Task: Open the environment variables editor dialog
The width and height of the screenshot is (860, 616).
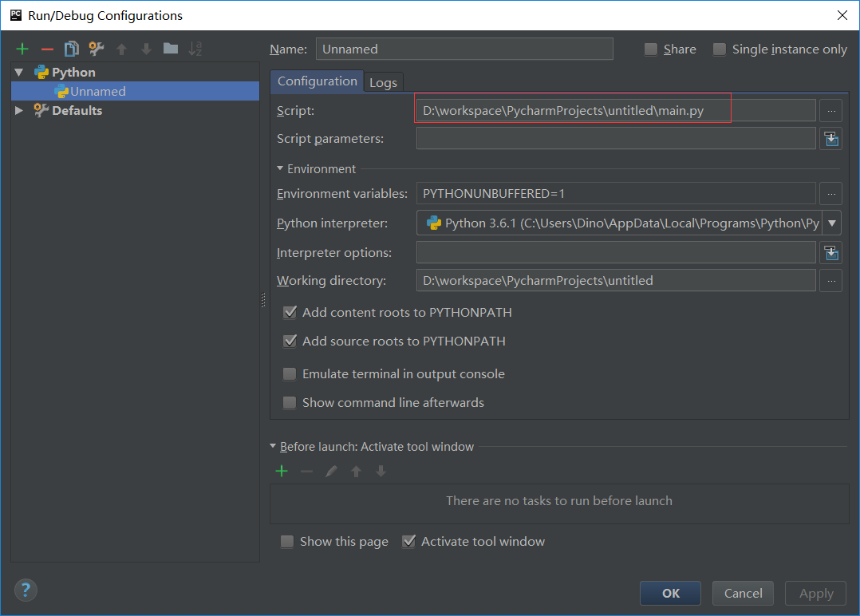Action: tap(831, 194)
